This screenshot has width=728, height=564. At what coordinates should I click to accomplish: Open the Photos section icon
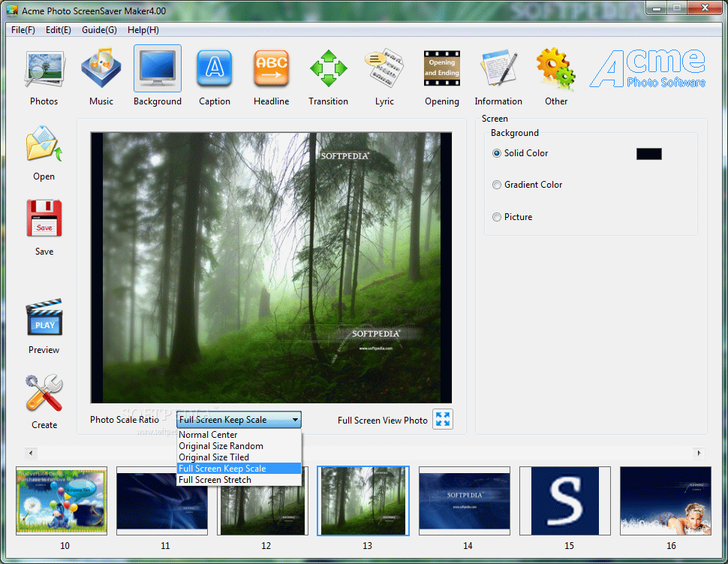(x=44, y=69)
